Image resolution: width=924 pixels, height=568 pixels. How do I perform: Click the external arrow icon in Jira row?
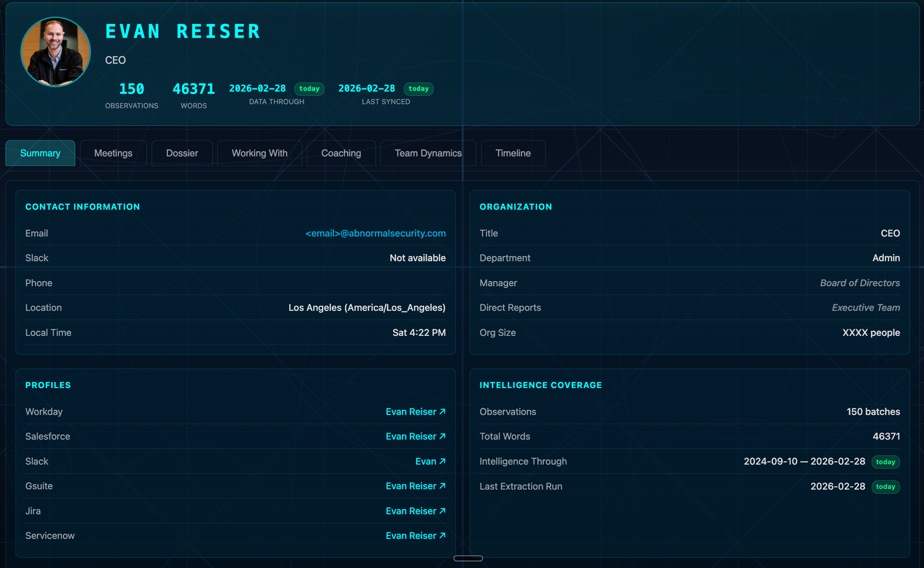pos(442,511)
